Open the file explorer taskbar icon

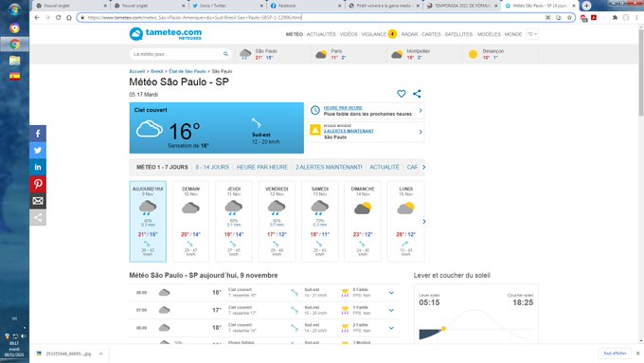coord(15,61)
